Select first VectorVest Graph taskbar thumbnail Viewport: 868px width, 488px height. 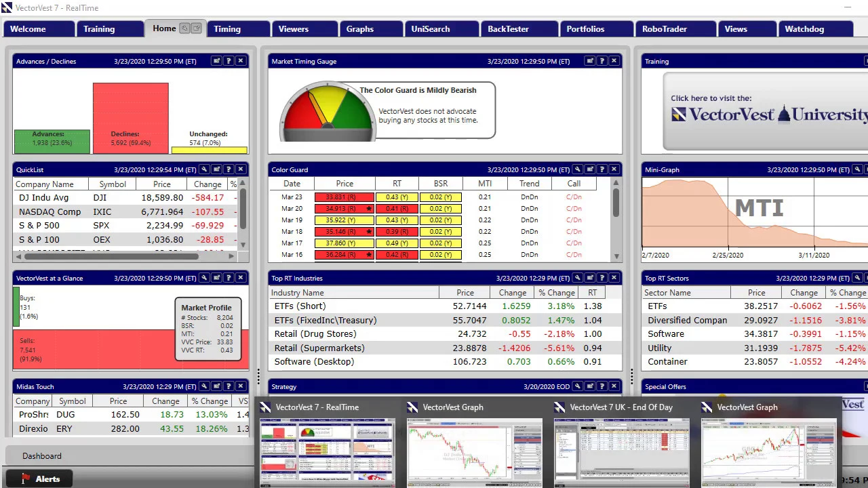475,443
